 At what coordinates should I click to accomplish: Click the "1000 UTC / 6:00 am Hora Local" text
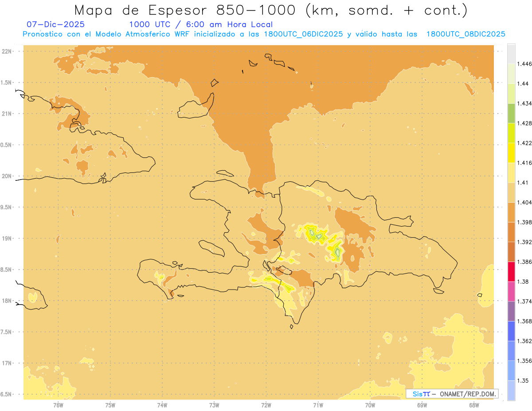click(201, 24)
